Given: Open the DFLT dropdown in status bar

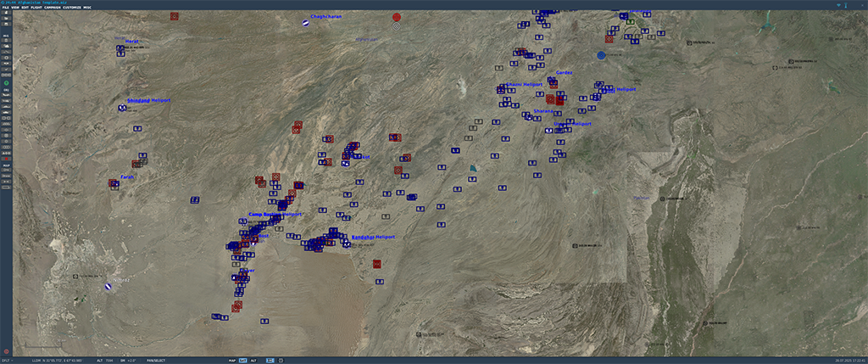Looking at the screenshot, I should tap(8, 361).
